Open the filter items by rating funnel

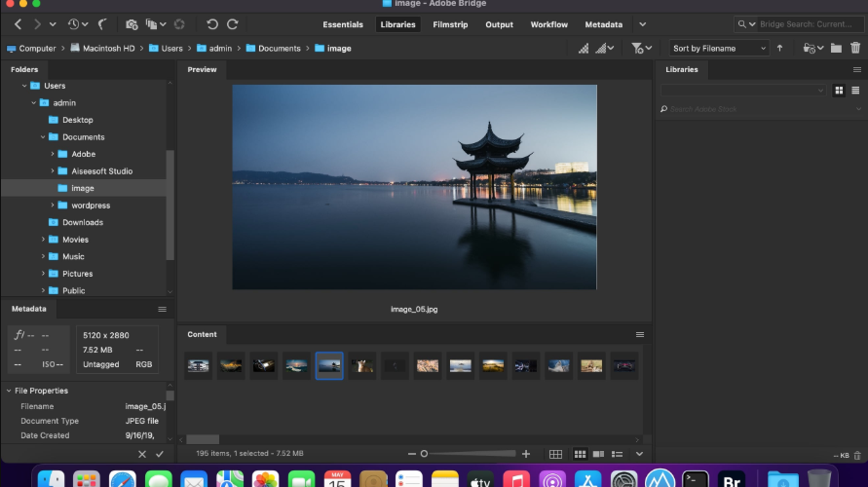[641, 48]
